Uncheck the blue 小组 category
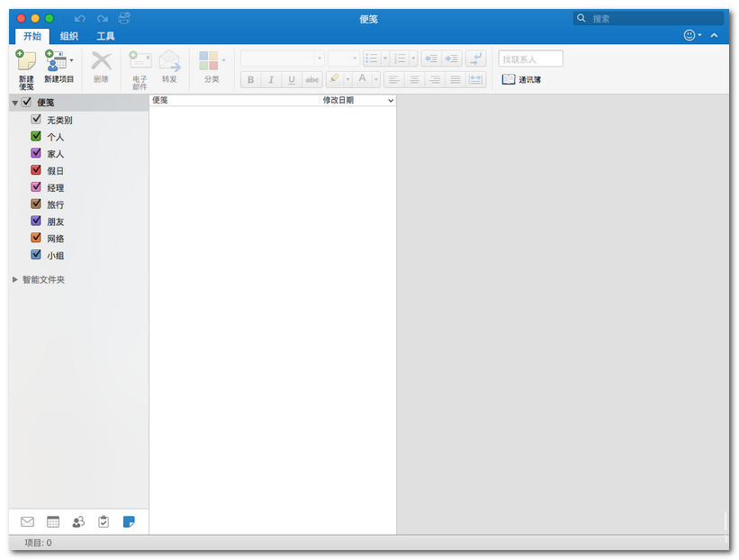This screenshot has height=560, width=739. pyautogui.click(x=36, y=254)
